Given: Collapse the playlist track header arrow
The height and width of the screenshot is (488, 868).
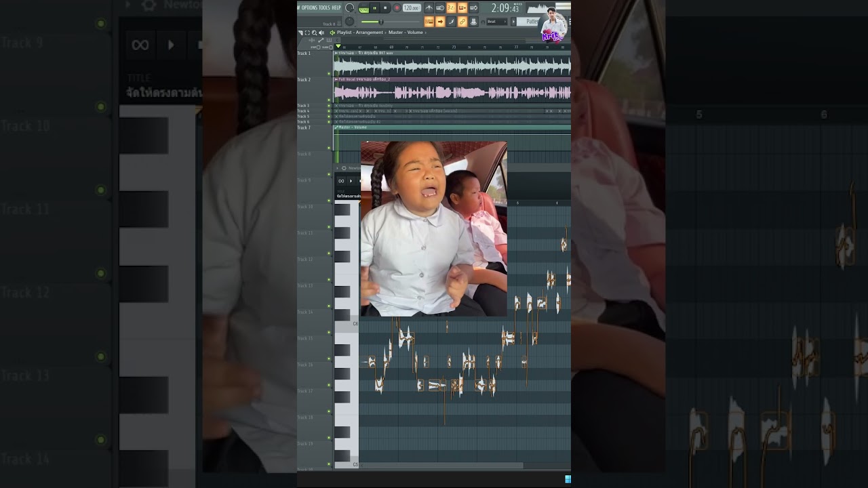Looking at the screenshot, I should tap(337, 40).
